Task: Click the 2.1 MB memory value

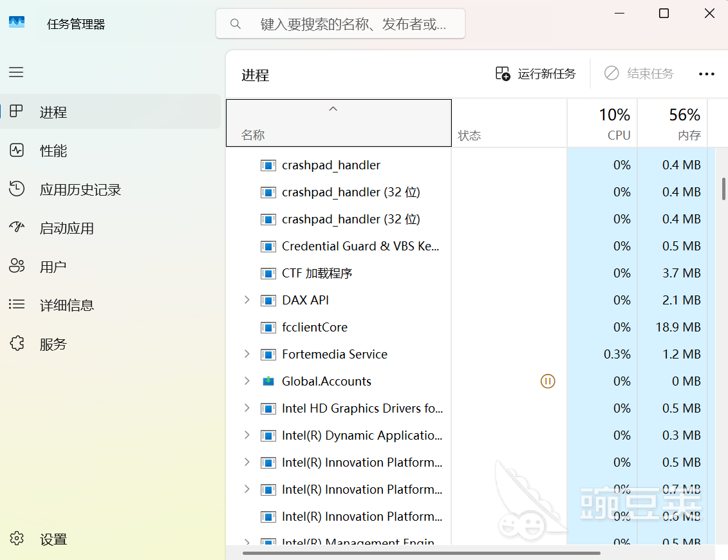Action: click(681, 300)
